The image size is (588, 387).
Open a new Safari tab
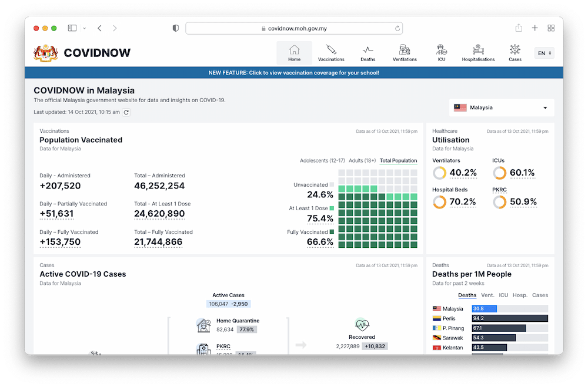point(534,28)
